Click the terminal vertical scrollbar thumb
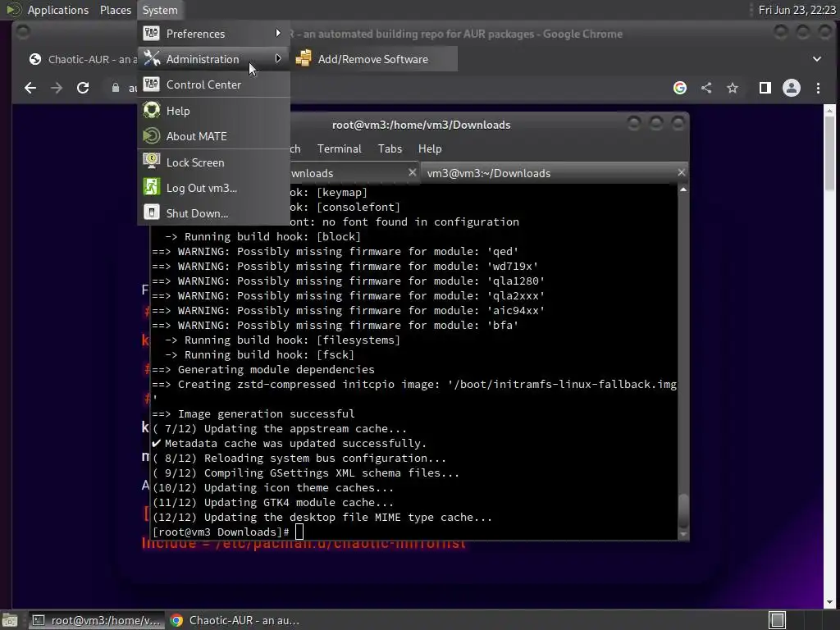Viewport: 840px width, 630px height. pyautogui.click(x=683, y=512)
